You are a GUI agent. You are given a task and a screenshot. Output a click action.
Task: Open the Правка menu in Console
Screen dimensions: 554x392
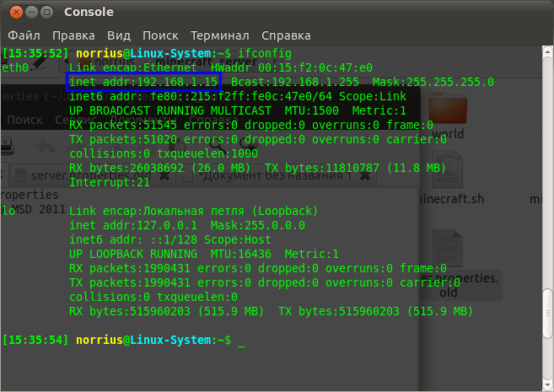click(73, 35)
